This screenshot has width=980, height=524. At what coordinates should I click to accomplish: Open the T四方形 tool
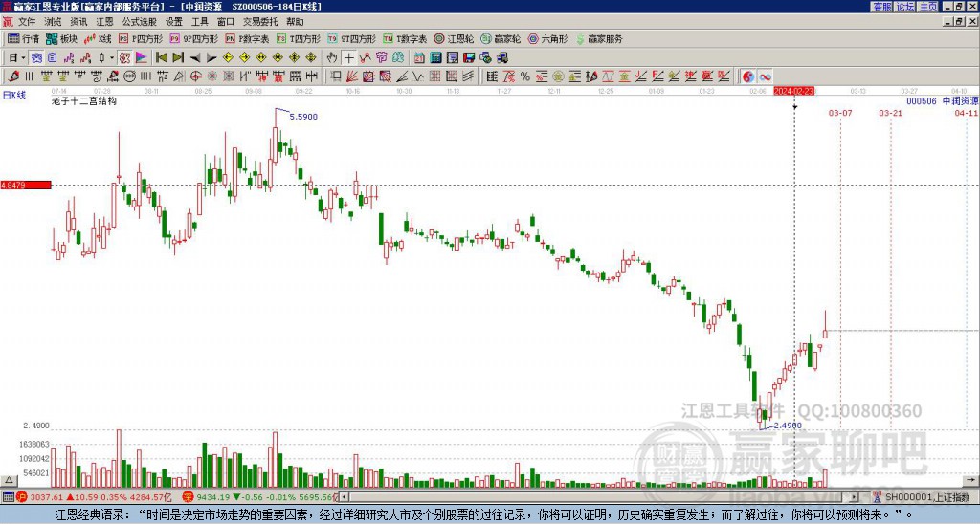(299, 38)
